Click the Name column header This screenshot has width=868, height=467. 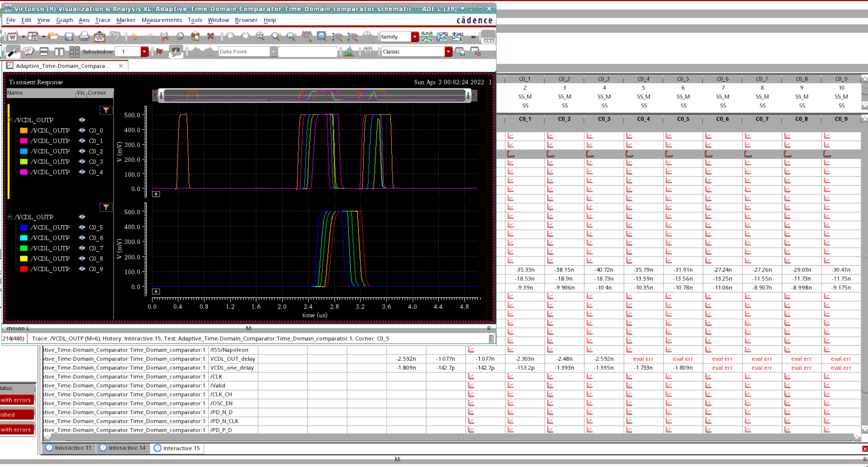tap(41, 93)
